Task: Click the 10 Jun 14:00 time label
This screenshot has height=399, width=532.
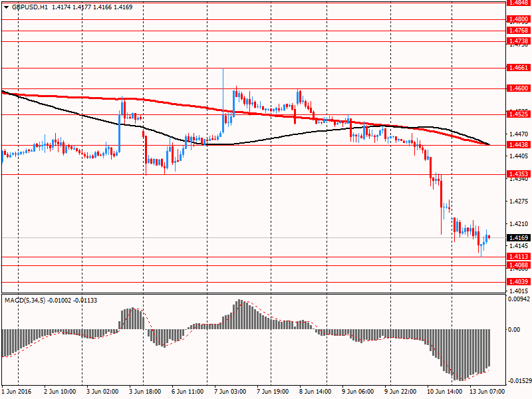Action: [x=444, y=392]
